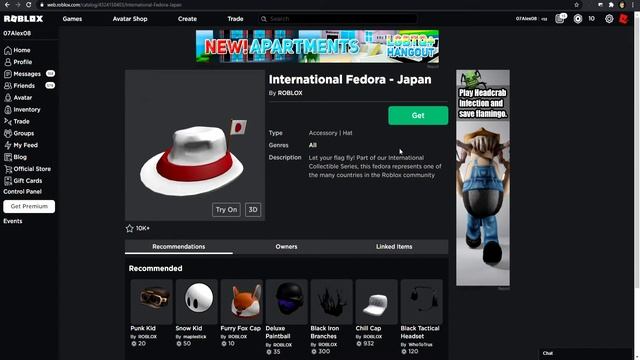Open the Chill Cap recommended item
640x360 pixels.
376,313
